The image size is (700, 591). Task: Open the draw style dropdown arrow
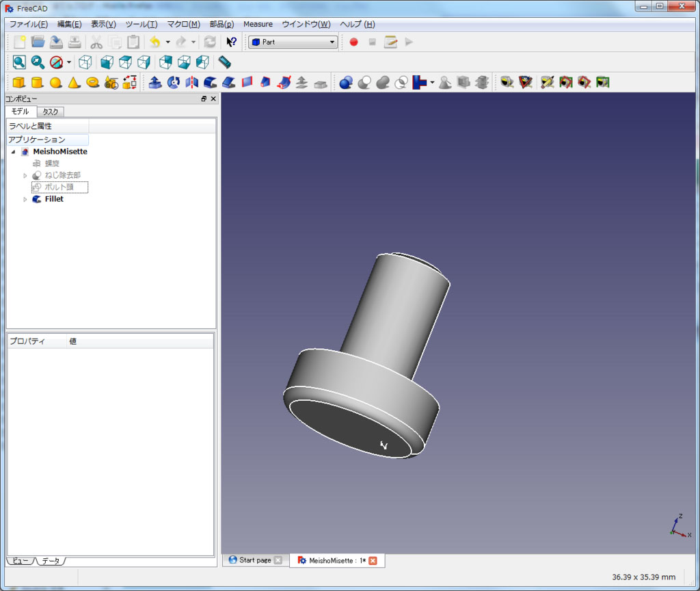pyautogui.click(x=69, y=63)
